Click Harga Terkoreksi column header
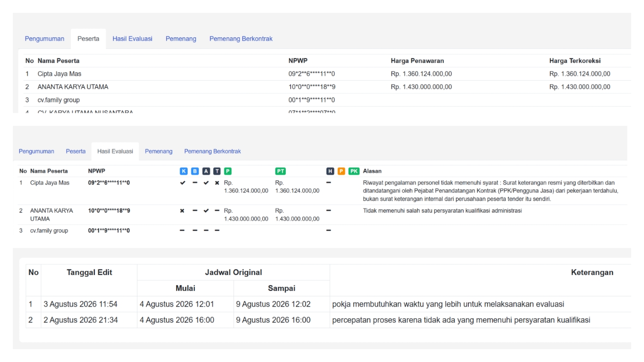This screenshot has width=644, height=362. [575, 61]
